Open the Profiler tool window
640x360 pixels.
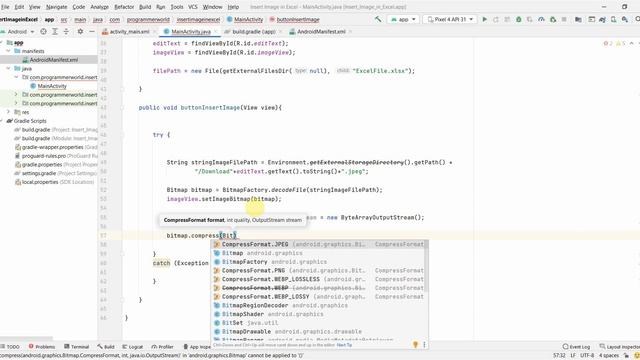coord(162,347)
